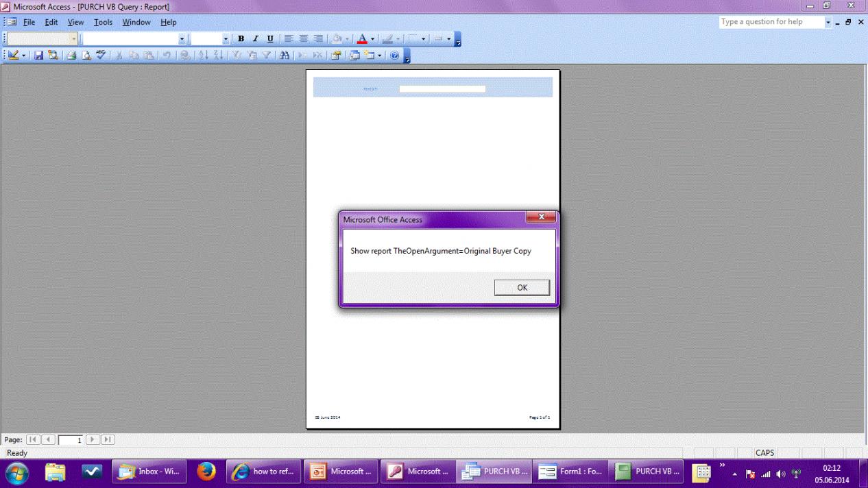The height and width of the screenshot is (488, 868).
Task: Toggle Bold formatting
Action: tap(241, 39)
